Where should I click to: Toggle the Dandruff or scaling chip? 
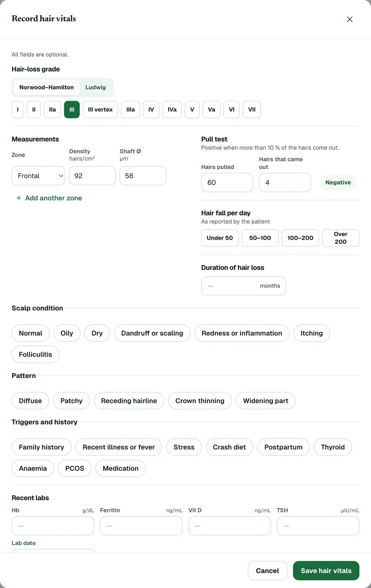[152, 333]
